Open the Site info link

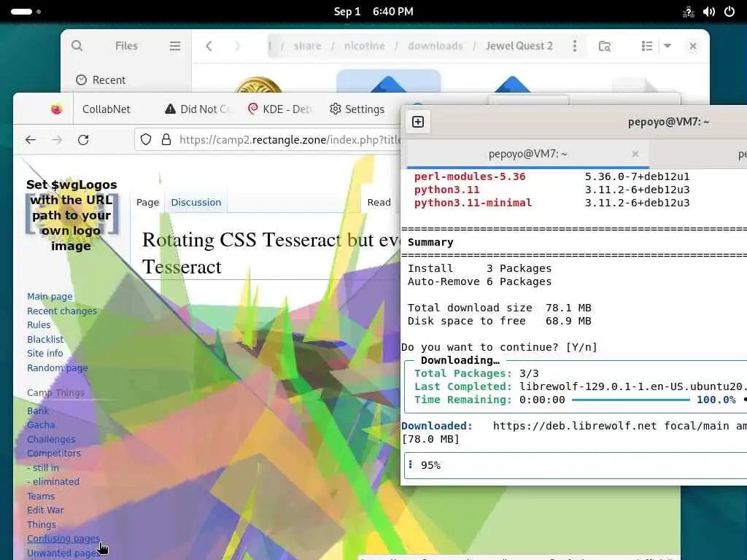tap(44, 354)
